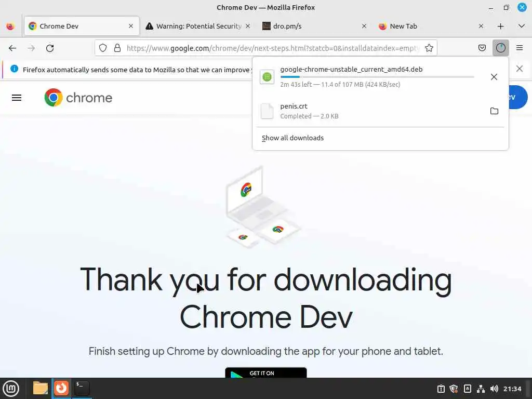Screen dimensions: 532x399
Task: Switch to the dro.pm/s tab
Action: (x=315, y=26)
